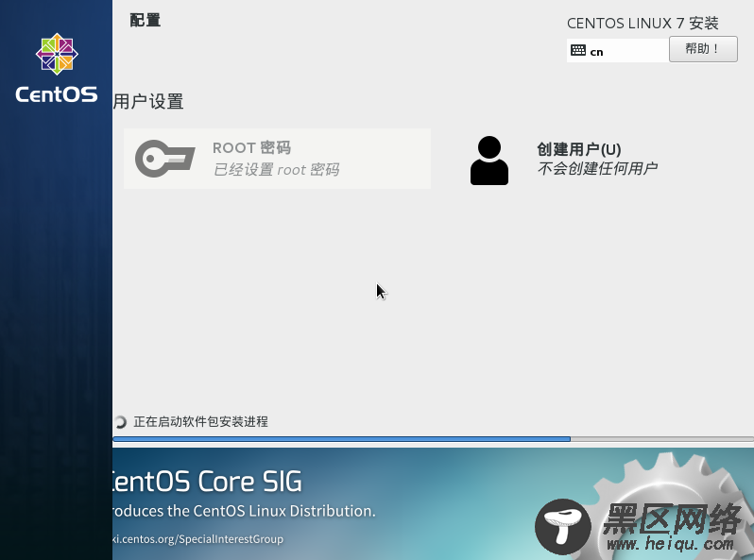This screenshot has height=560, width=754.
Task: Click the create user person icon
Action: click(x=489, y=161)
